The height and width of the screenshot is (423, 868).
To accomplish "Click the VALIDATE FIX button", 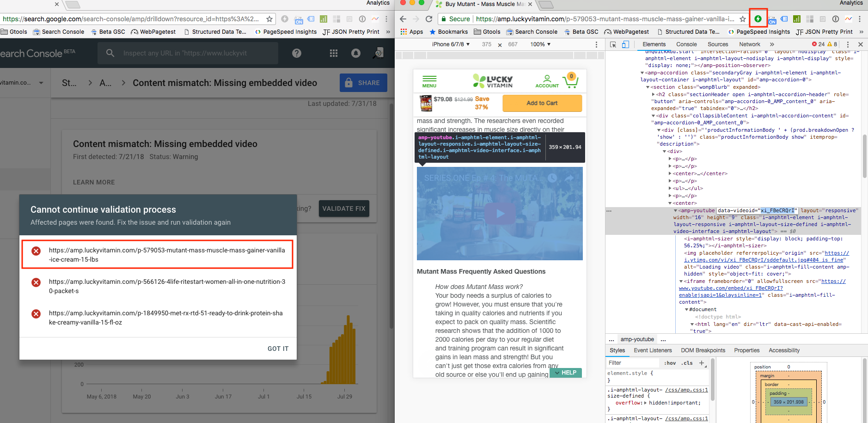I will [x=344, y=208].
